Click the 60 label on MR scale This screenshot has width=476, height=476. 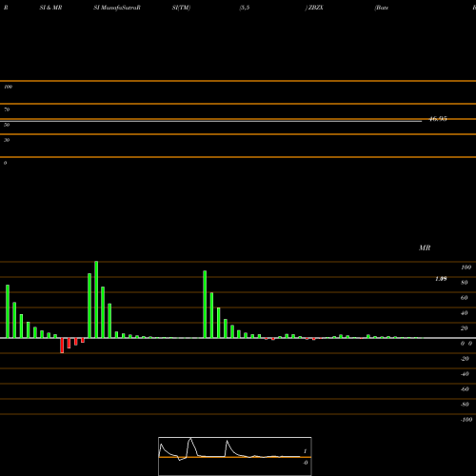pyautogui.click(x=465, y=298)
